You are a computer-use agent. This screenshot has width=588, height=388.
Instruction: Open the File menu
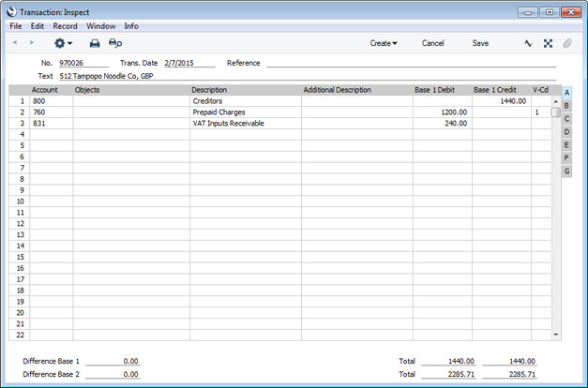click(x=16, y=26)
